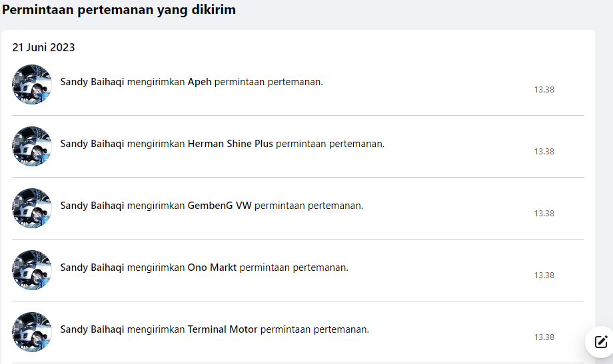Click profile picture beside the Apeh request

[x=32, y=85]
